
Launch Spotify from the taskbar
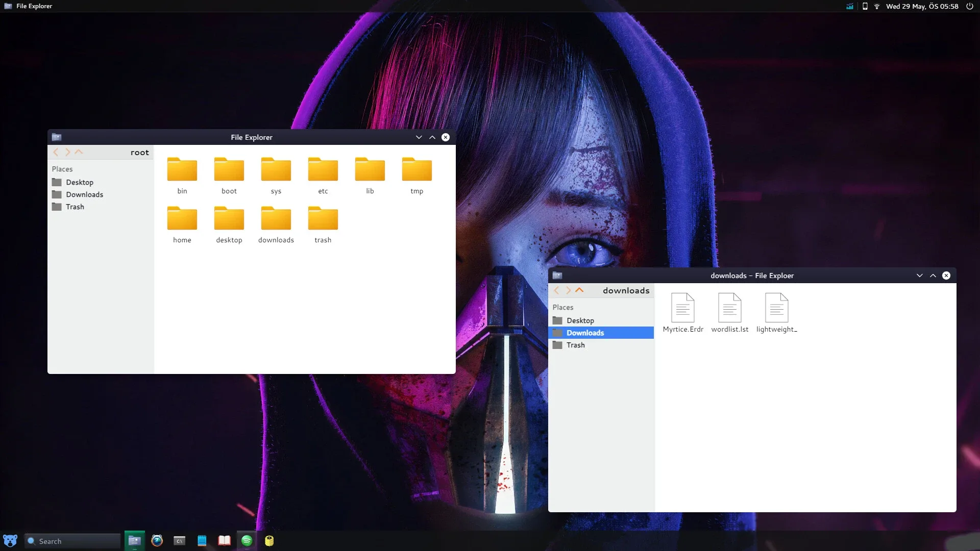tap(247, 541)
